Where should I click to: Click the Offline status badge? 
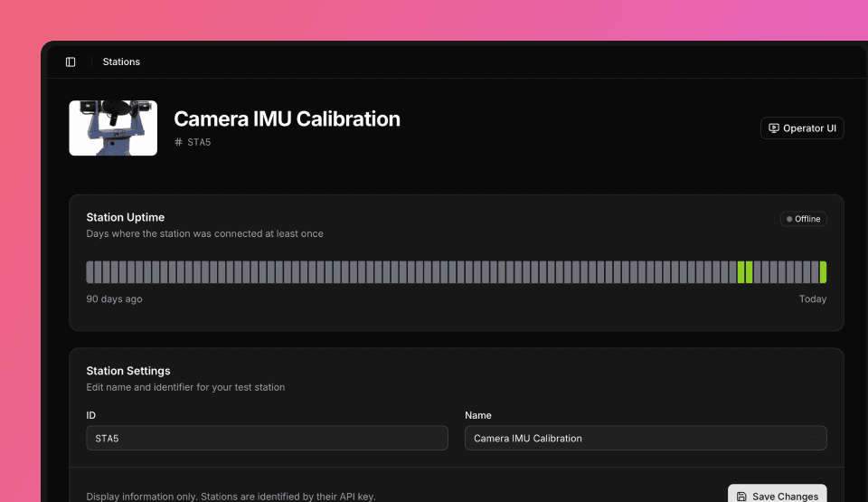tap(803, 219)
